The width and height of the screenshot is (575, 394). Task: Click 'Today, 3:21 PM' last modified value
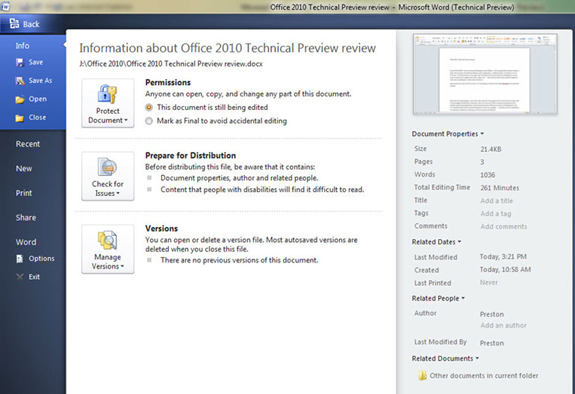[503, 257]
